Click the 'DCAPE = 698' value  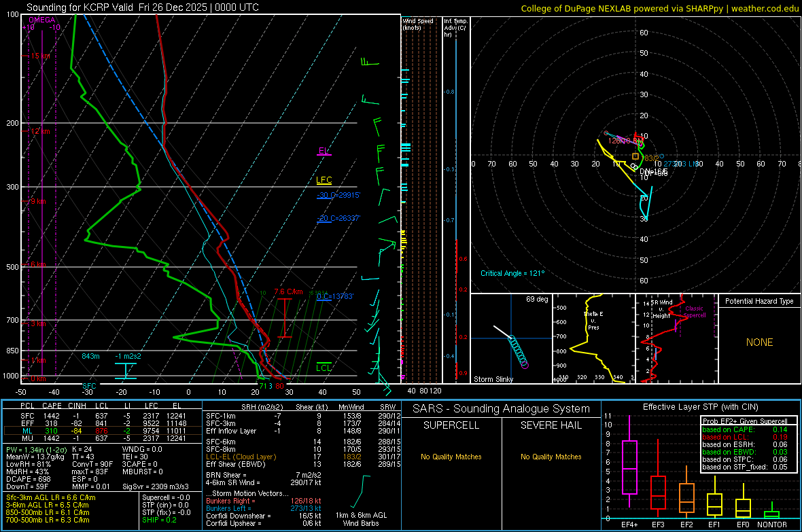click(28, 479)
